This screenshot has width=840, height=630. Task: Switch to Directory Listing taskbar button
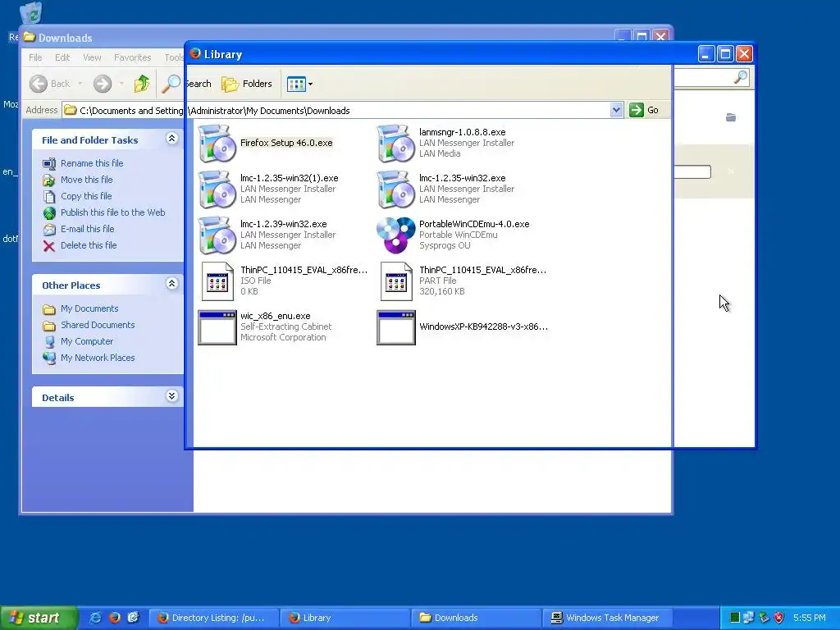pos(213,618)
